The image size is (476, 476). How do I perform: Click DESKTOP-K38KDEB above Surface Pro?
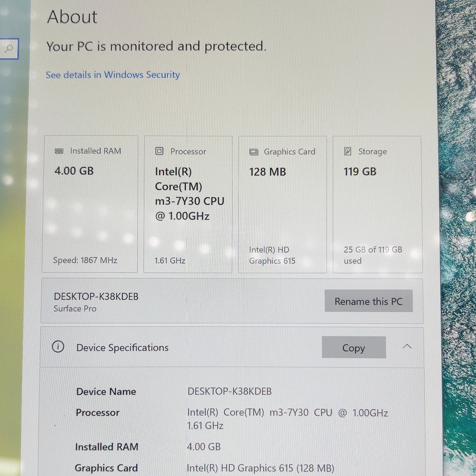point(96,297)
